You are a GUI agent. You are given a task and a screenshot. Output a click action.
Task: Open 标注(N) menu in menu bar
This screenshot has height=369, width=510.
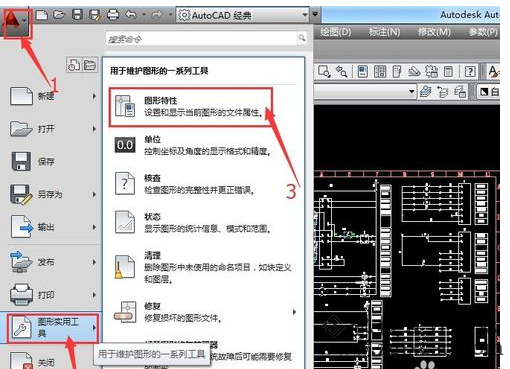click(384, 32)
